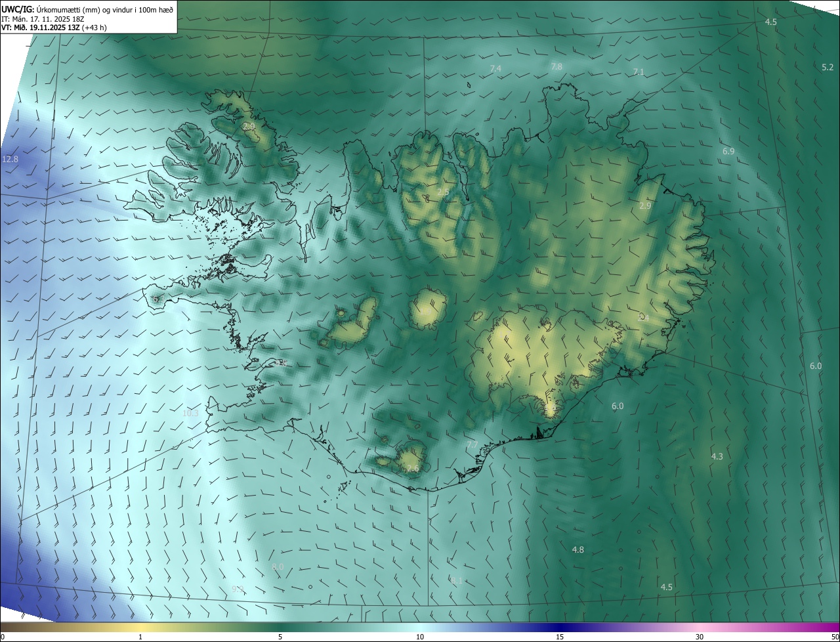The width and height of the screenshot is (840, 642).
Task: Select the 7.8 value label
Action: coord(556,67)
